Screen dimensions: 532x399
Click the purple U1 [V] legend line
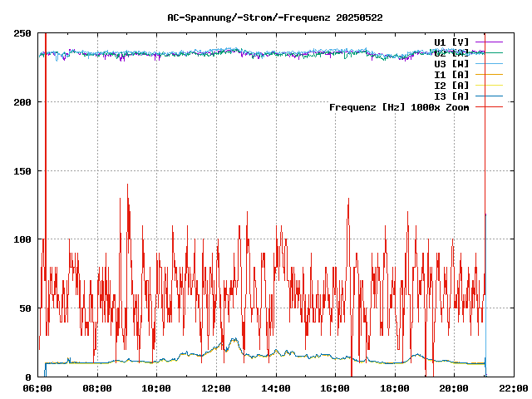click(x=489, y=42)
